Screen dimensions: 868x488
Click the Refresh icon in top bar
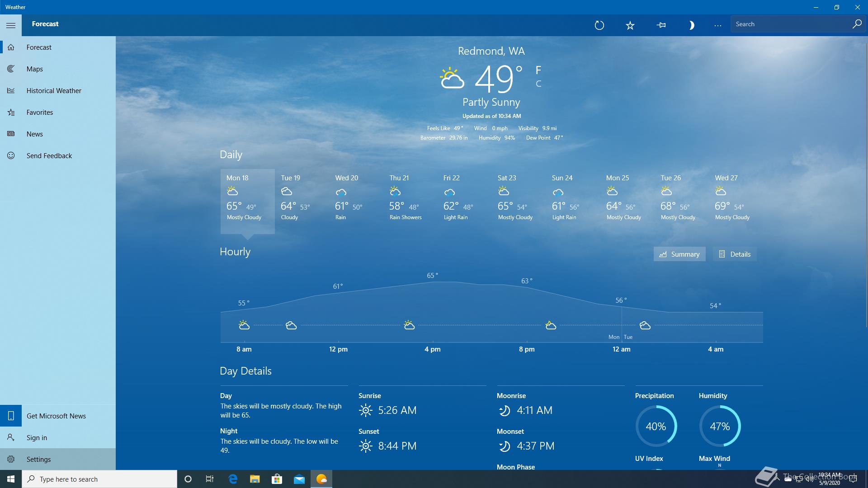click(x=599, y=25)
